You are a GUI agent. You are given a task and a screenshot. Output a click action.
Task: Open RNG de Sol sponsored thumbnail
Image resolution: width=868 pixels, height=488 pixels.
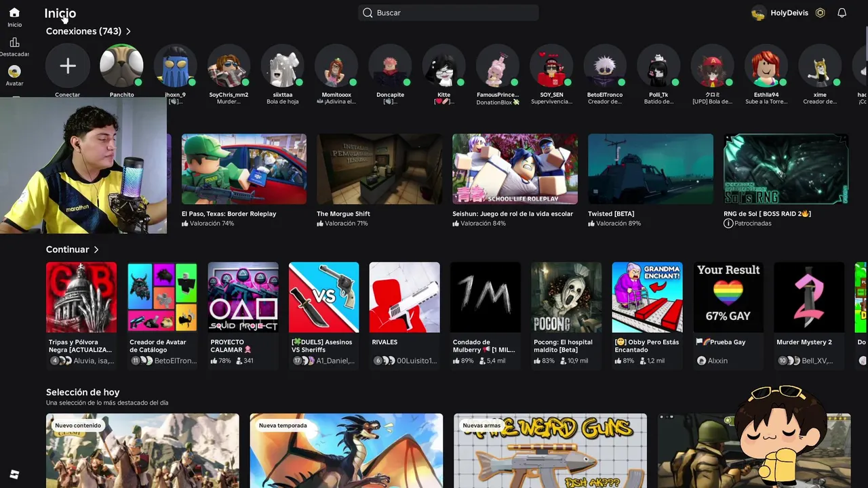(x=787, y=169)
